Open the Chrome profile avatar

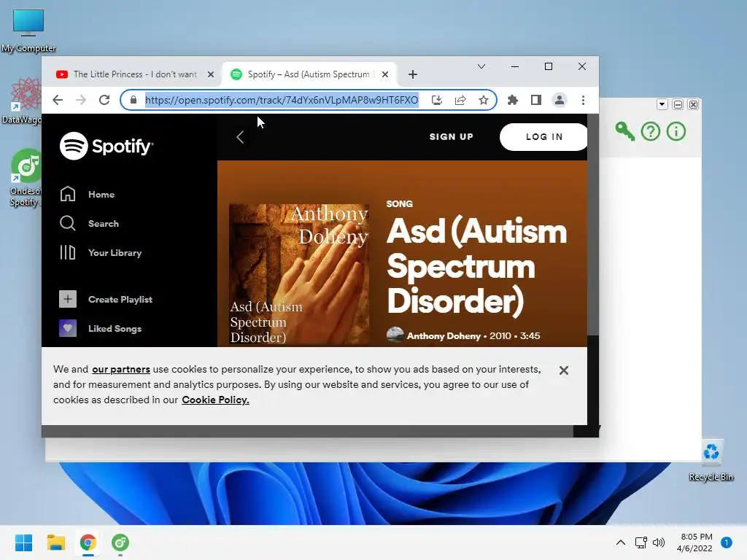[x=560, y=100]
